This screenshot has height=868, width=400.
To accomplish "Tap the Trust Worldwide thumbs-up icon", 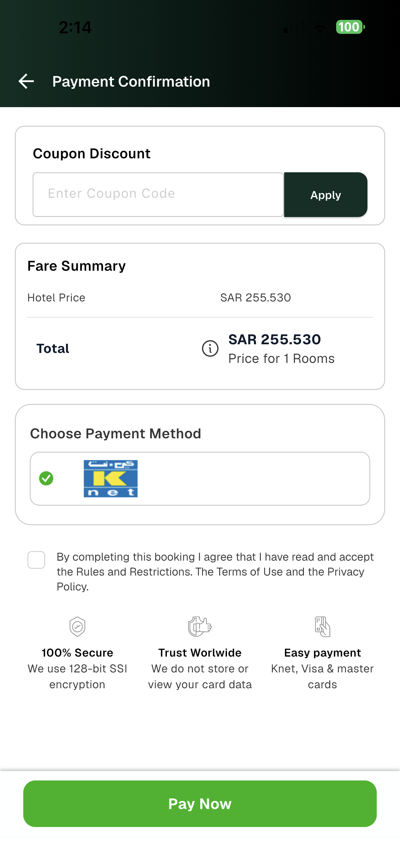I will pos(200,627).
